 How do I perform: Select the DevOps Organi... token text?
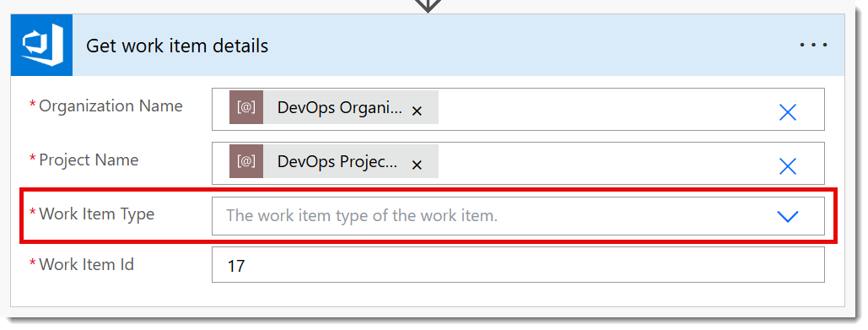click(x=339, y=107)
